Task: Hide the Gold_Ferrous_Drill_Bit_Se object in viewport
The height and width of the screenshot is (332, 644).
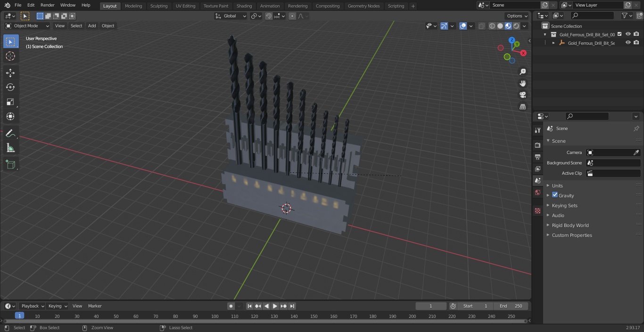Action: pyautogui.click(x=628, y=42)
